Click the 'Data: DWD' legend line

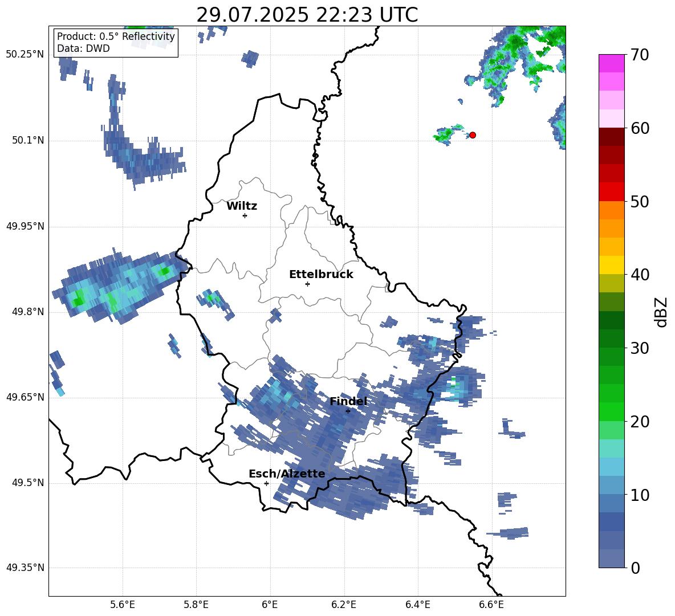click(83, 48)
